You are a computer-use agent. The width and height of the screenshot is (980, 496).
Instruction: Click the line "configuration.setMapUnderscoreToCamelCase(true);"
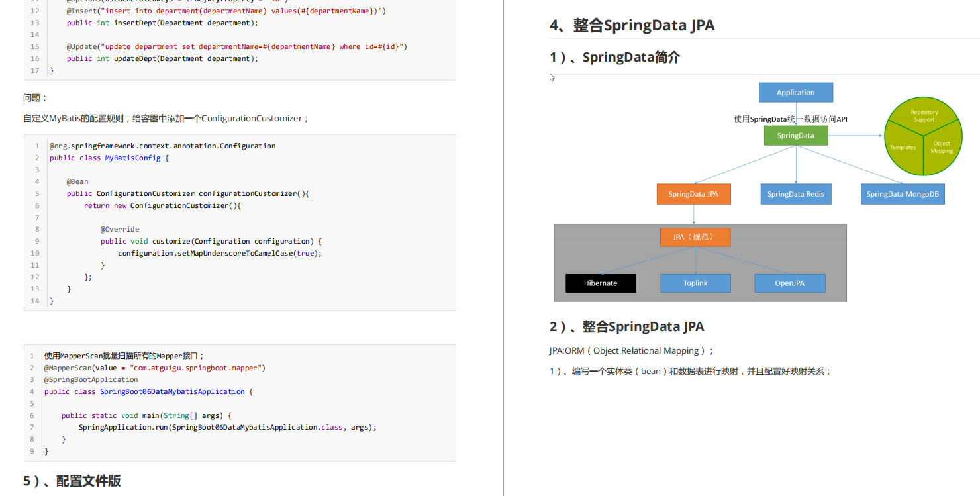coord(220,253)
